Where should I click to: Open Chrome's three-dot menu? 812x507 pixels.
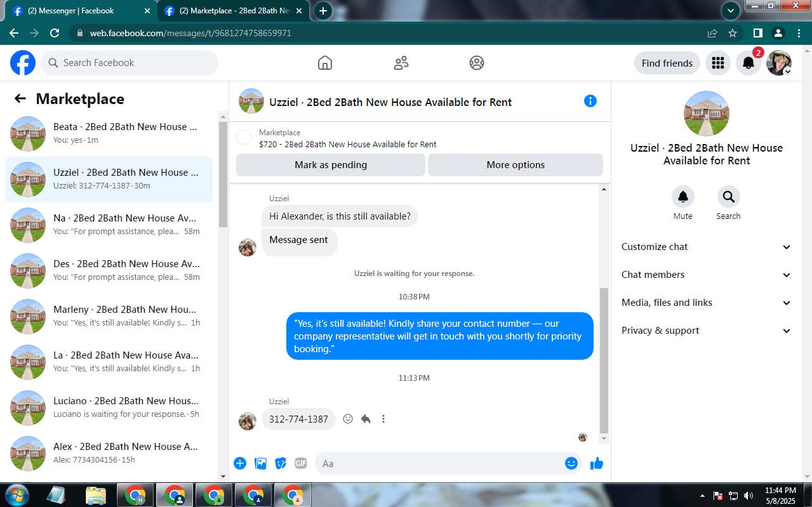click(x=799, y=33)
